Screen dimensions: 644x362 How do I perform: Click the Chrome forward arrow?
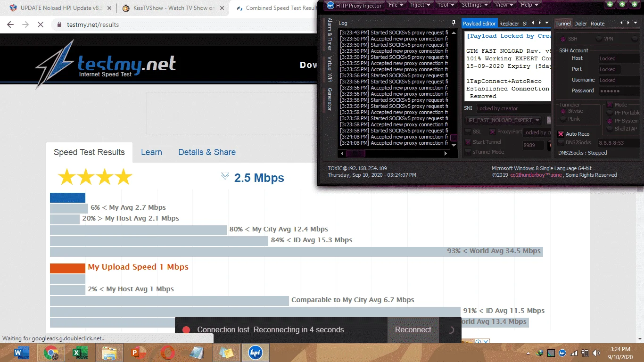25,25
